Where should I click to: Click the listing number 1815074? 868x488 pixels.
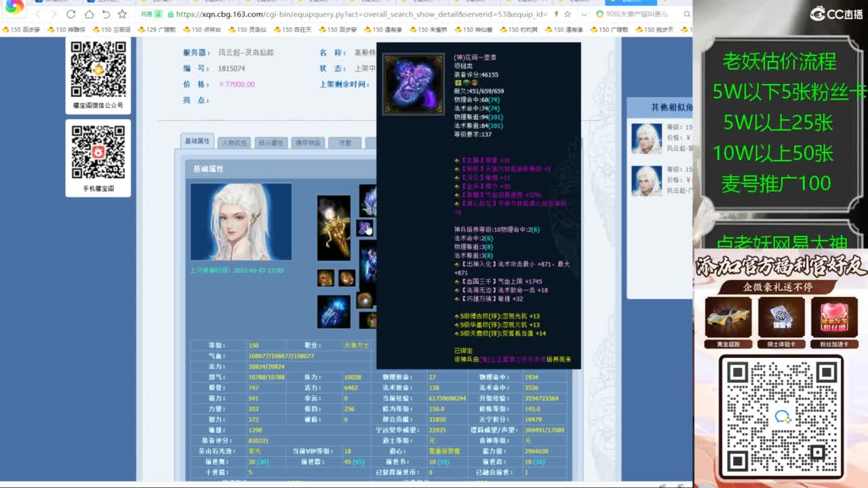232,68
